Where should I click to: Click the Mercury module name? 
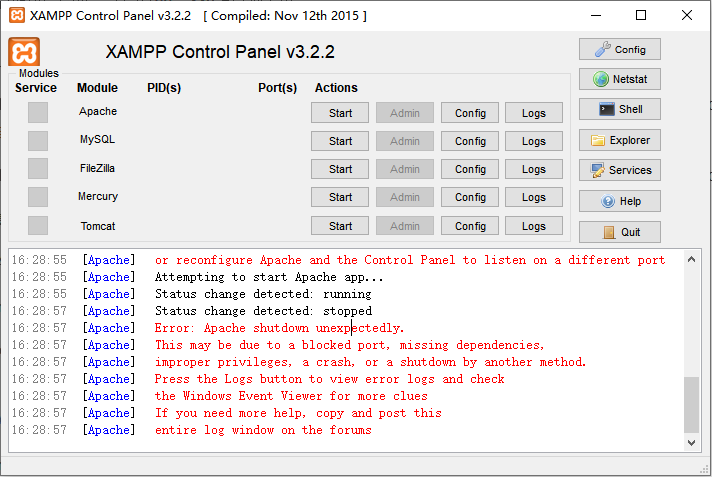[x=98, y=196]
